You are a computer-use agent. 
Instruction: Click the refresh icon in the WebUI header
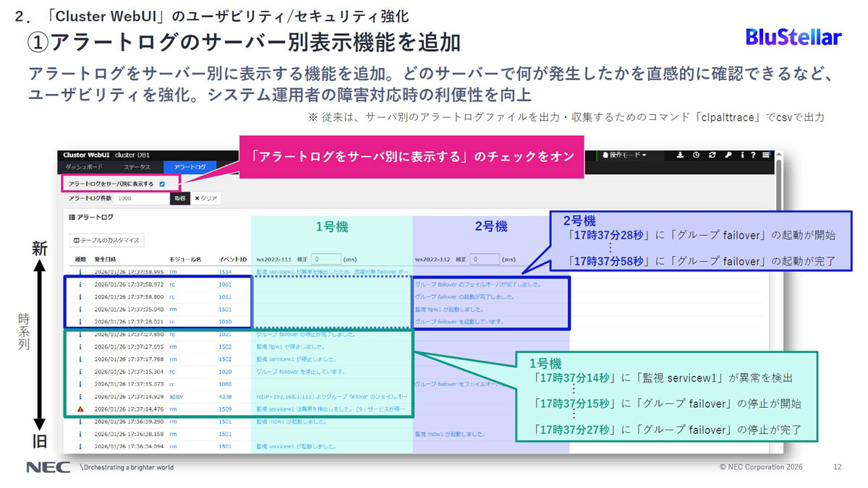point(712,155)
